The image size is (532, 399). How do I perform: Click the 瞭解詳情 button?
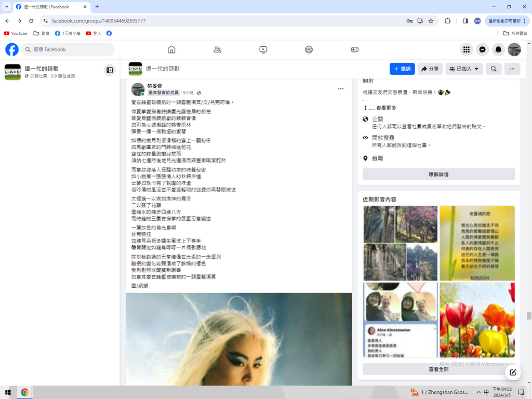[438, 175]
